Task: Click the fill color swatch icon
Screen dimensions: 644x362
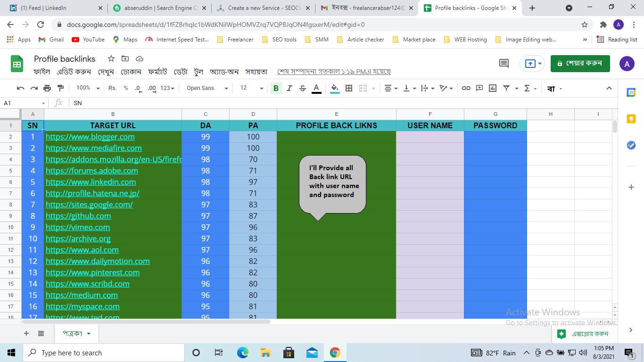Action: pos(335,88)
